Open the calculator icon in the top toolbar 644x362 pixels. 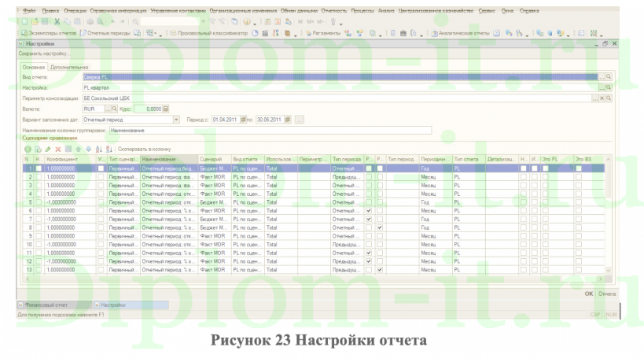(267, 22)
